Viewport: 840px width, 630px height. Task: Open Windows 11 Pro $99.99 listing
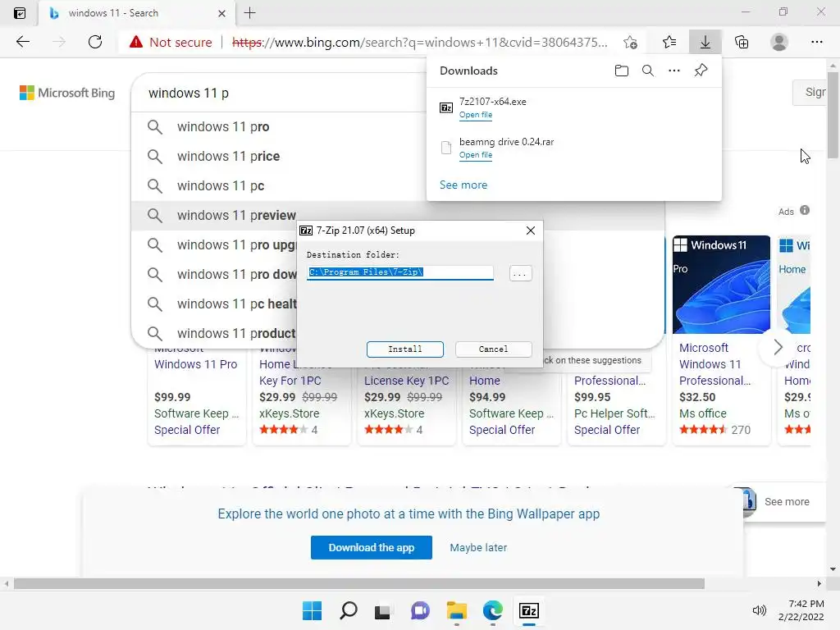pos(195,364)
